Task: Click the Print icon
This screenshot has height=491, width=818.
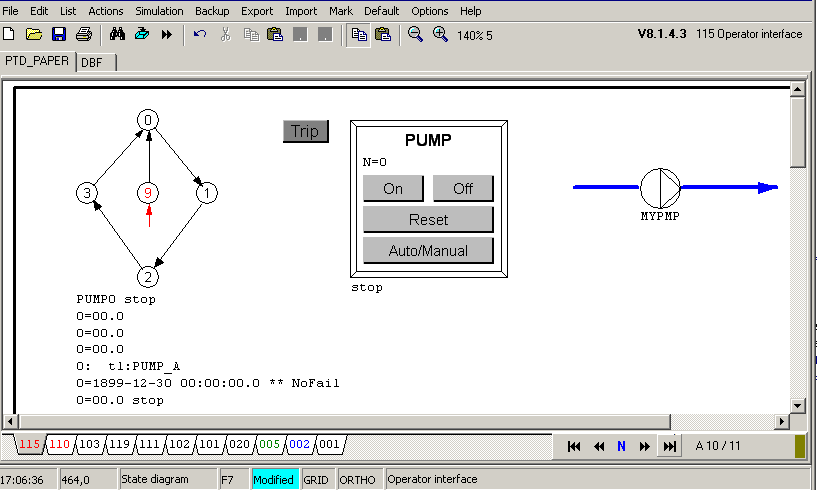Action: tap(83, 34)
